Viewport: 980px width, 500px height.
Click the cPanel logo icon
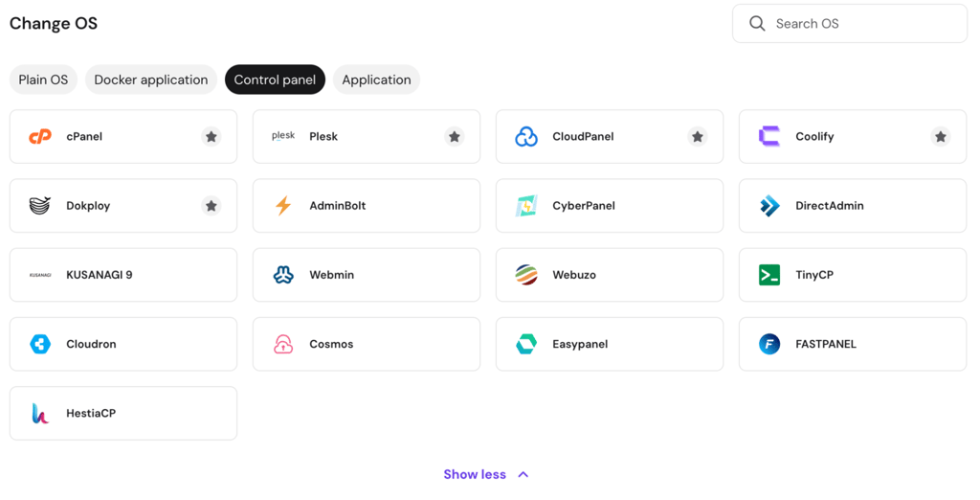pyautogui.click(x=40, y=136)
